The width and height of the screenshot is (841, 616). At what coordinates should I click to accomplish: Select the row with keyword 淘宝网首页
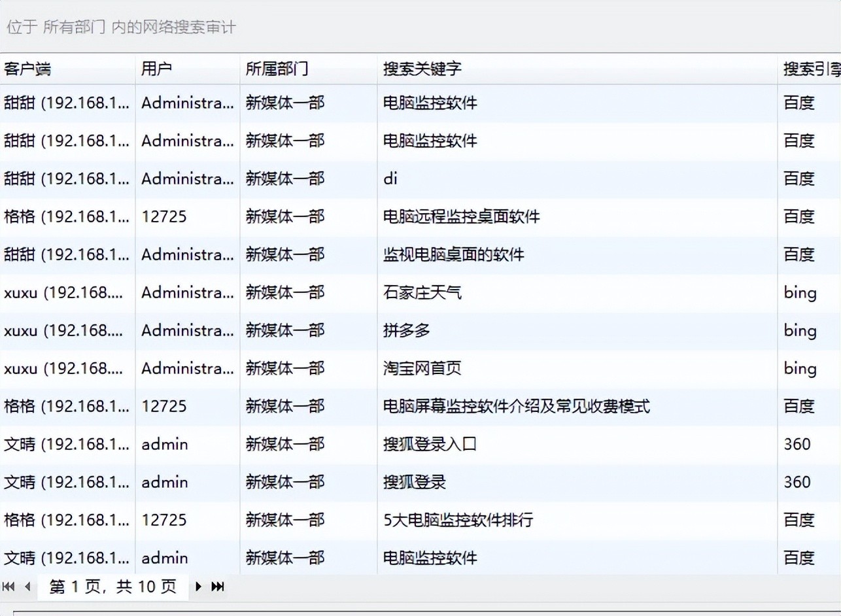coord(422,368)
